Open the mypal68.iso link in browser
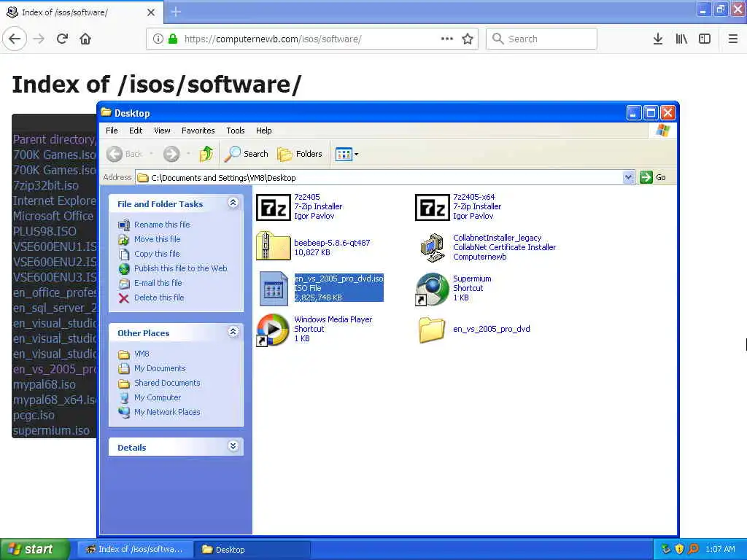Viewport: 747px width, 560px height. coord(44,385)
